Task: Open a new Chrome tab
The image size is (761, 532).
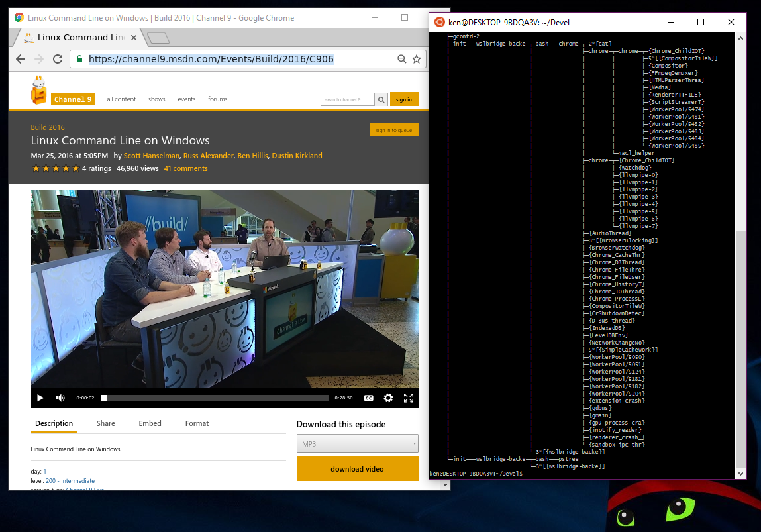Action: tap(158, 38)
